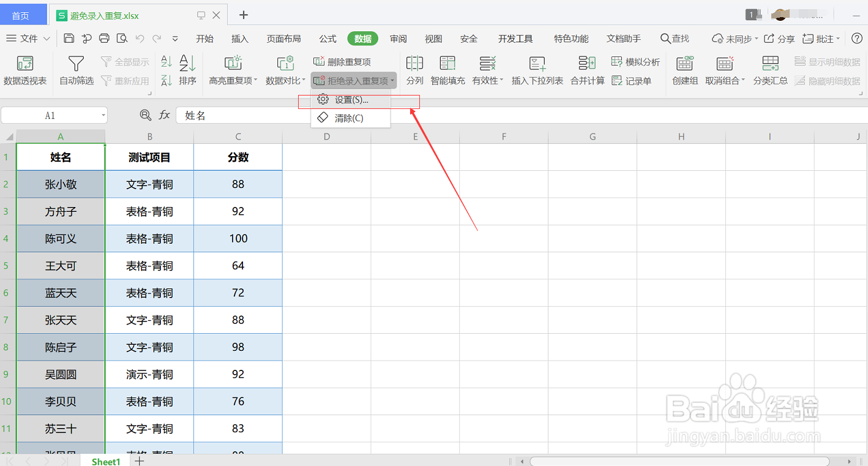Click header cell 测试项目
Viewport: 868px width, 466px height.
coord(149,157)
